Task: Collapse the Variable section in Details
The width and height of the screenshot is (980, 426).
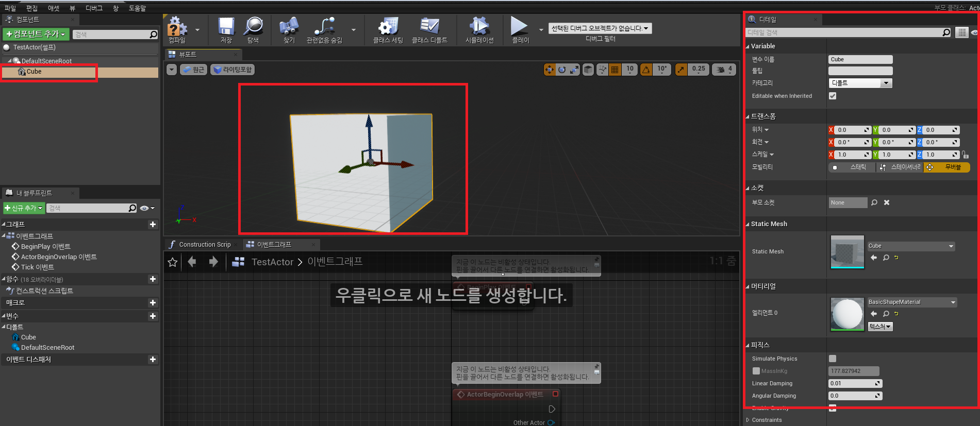Action: click(x=748, y=46)
